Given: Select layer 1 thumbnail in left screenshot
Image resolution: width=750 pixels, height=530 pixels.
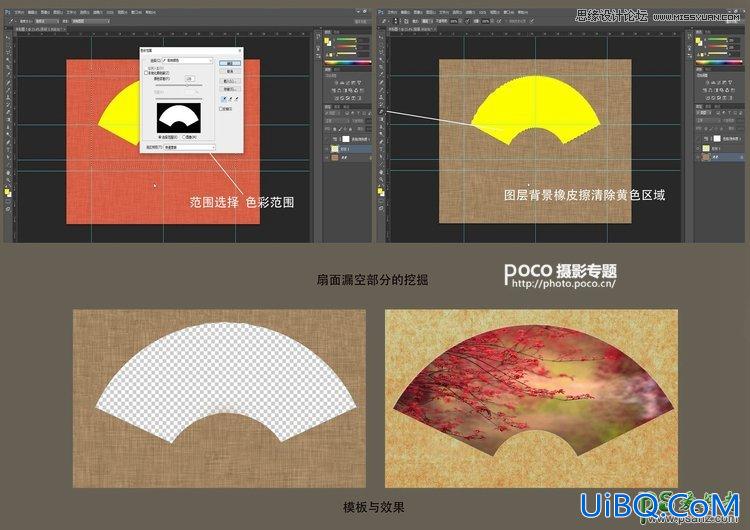Looking at the screenshot, I should coord(335,149).
